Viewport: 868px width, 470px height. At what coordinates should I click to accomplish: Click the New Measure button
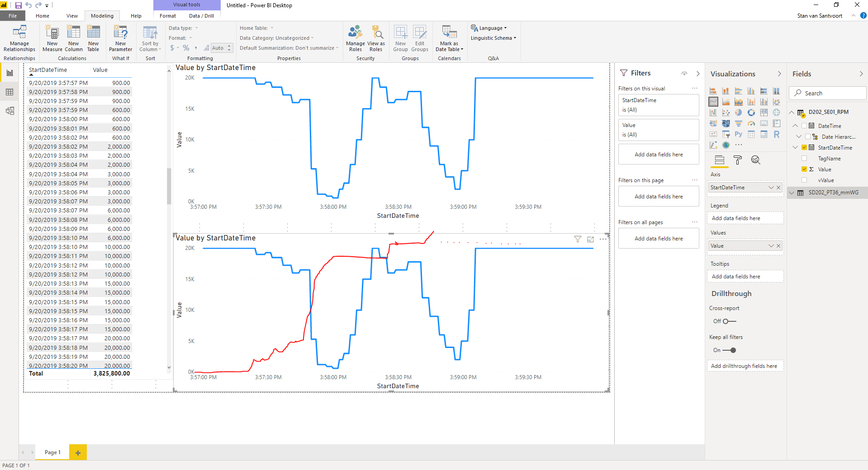pos(52,38)
